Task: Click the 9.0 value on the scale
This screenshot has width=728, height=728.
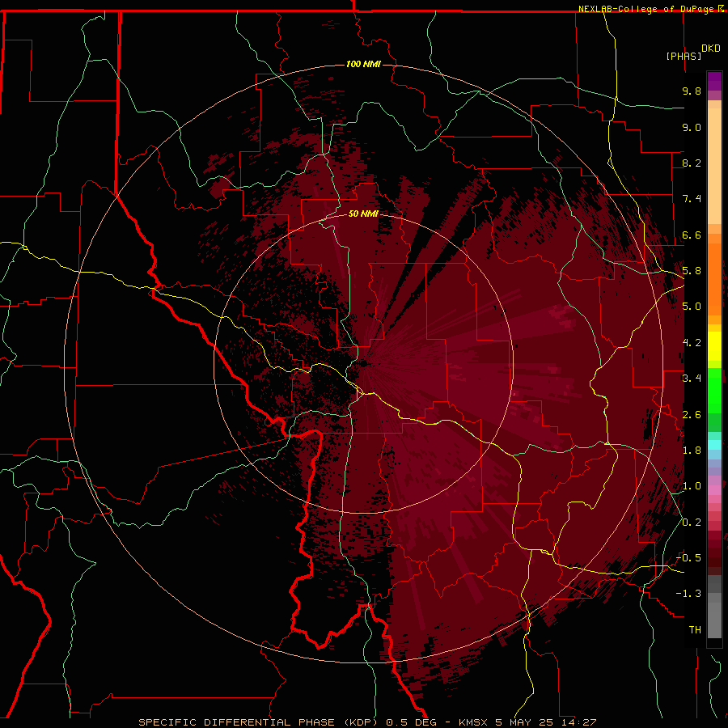Action: (692, 127)
